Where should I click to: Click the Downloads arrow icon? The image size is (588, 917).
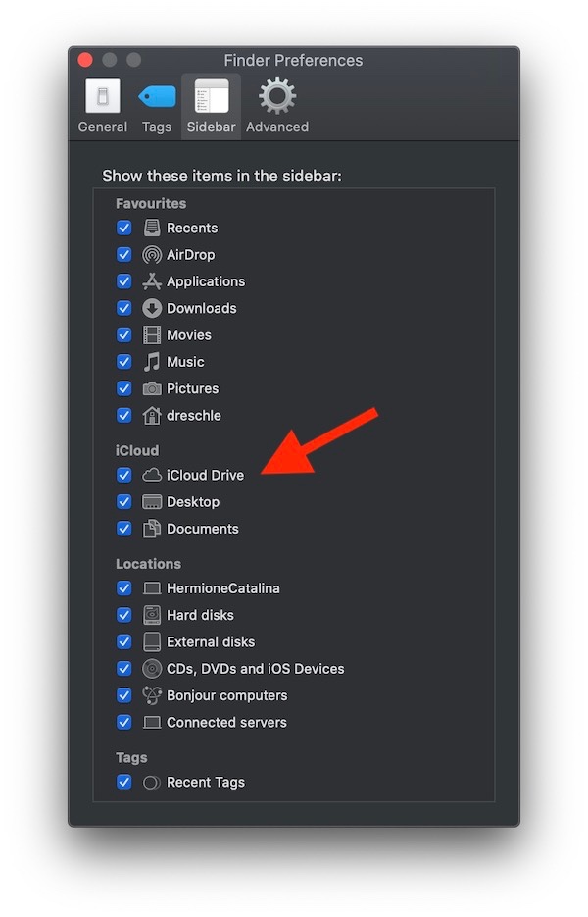click(151, 308)
